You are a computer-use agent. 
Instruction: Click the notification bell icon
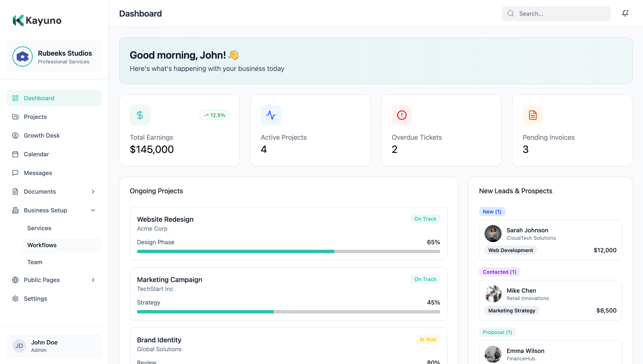pyautogui.click(x=625, y=13)
